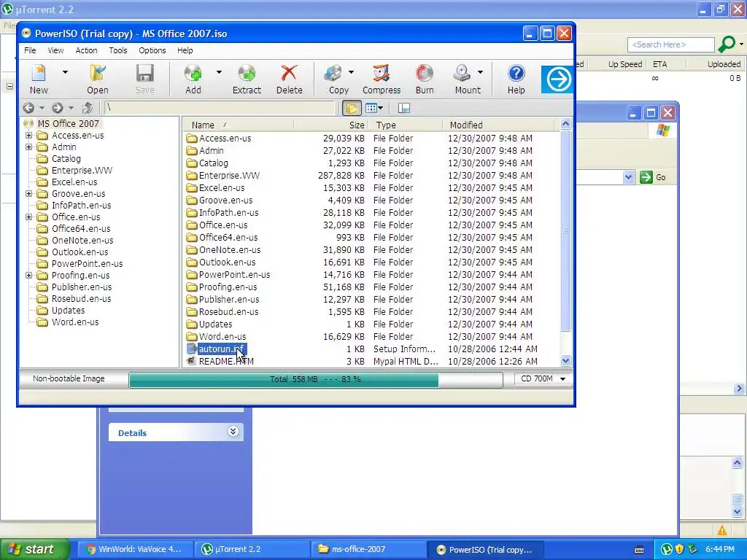The image size is (747, 560).
Task: Expand the Groove.en-us tree node
Action: coord(28,193)
